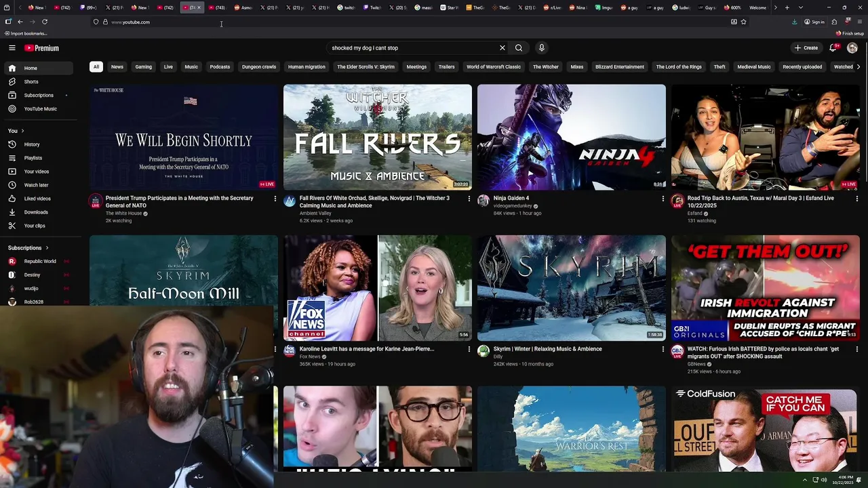This screenshot has width=868, height=488.
Task: Open the taskbar volume icon
Action: (824, 480)
